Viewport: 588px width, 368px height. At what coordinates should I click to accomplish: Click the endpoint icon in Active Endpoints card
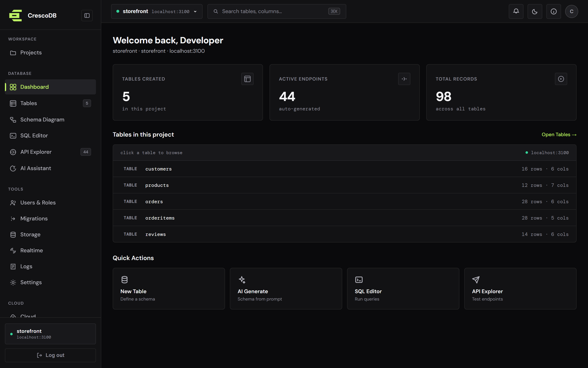point(404,79)
